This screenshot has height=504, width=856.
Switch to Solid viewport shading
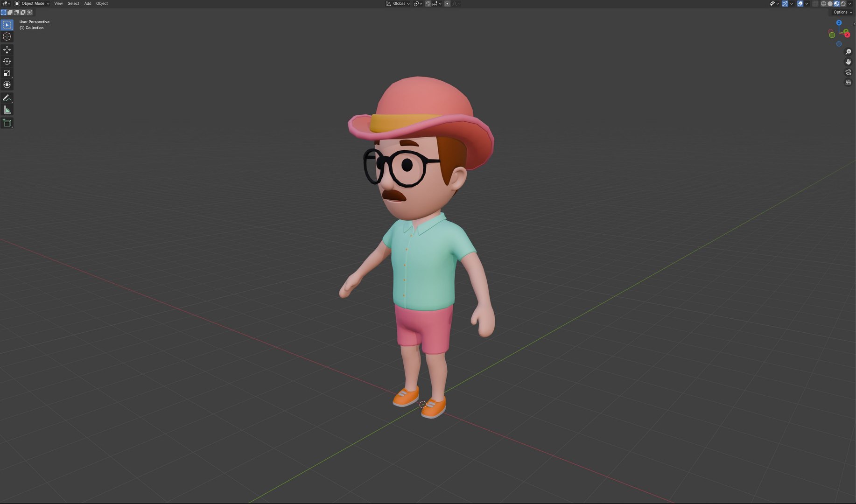pos(830,4)
